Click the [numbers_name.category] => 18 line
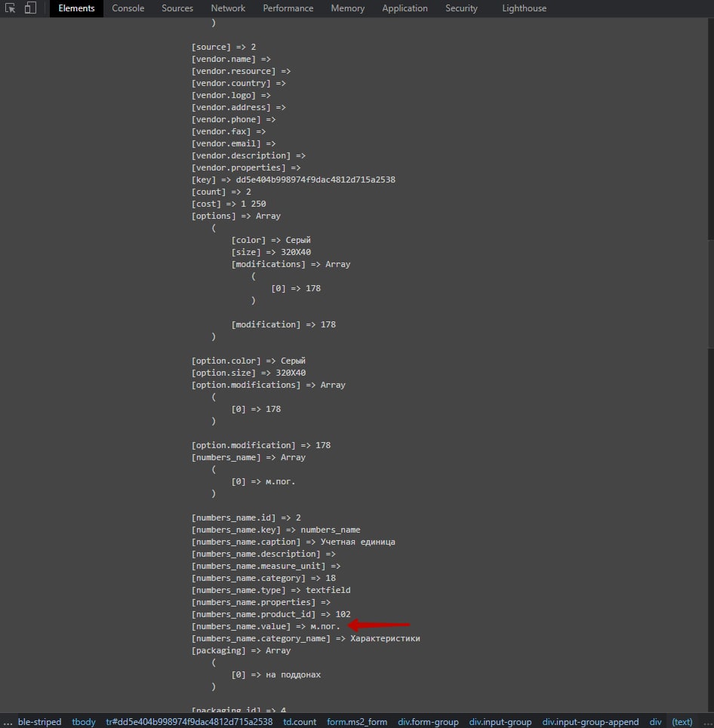This screenshot has height=728, width=714. pos(263,578)
